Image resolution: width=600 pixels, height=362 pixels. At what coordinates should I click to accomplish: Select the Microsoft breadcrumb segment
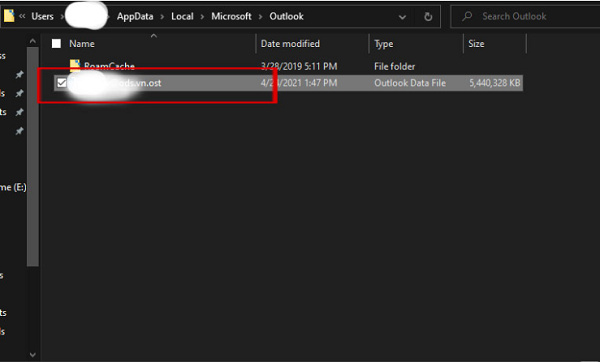[x=231, y=16]
